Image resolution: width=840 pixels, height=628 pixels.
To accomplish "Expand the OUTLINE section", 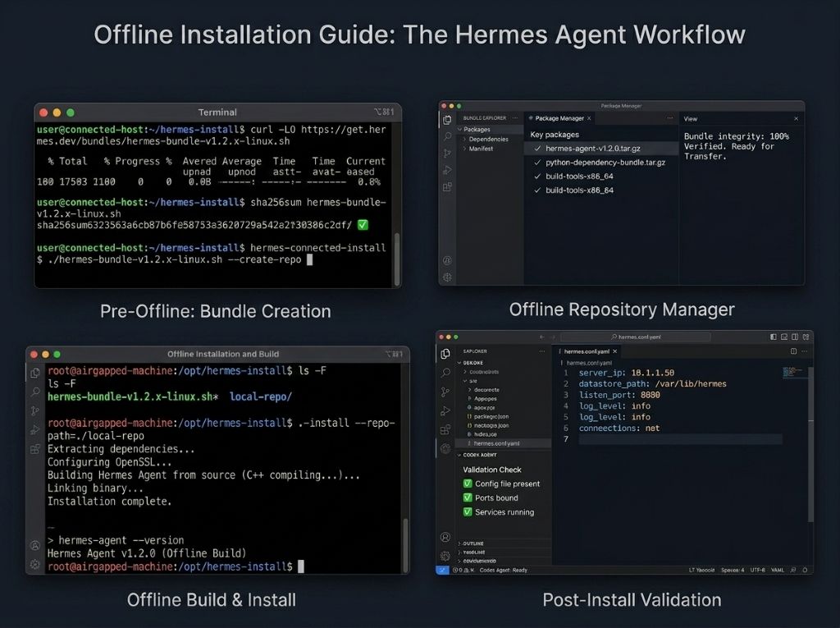I will (459, 543).
